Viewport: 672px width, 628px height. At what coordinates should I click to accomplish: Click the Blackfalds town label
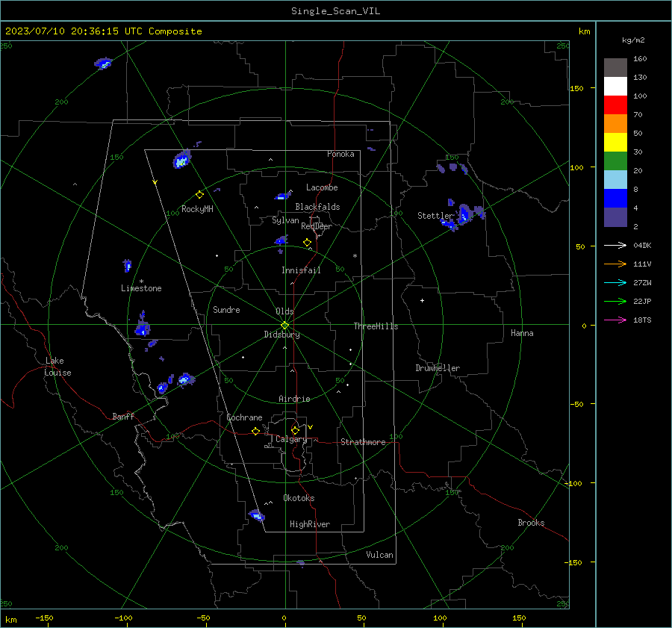click(317, 207)
